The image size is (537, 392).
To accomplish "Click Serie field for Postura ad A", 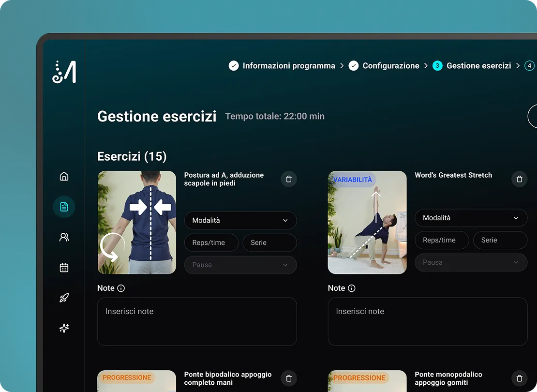I will (x=269, y=242).
